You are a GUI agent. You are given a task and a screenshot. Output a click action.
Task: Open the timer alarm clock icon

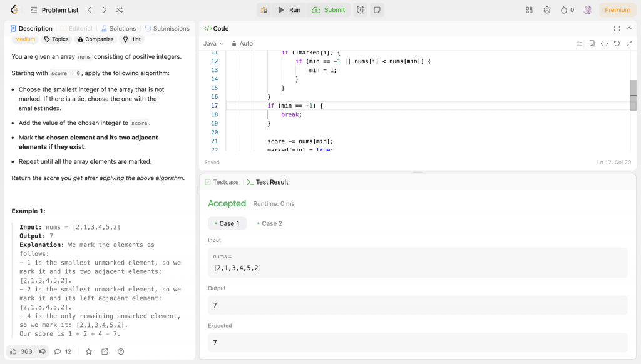[360, 10]
